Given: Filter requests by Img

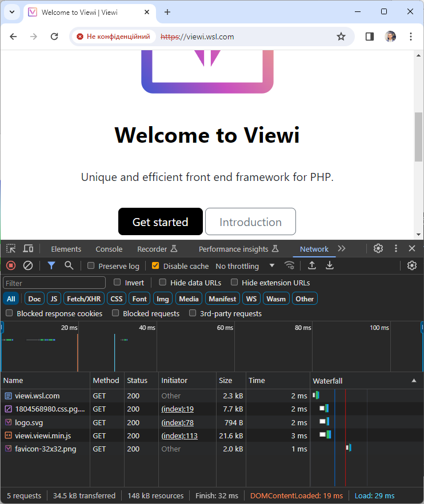Looking at the screenshot, I should pyautogui.click(x=163, y=299).
